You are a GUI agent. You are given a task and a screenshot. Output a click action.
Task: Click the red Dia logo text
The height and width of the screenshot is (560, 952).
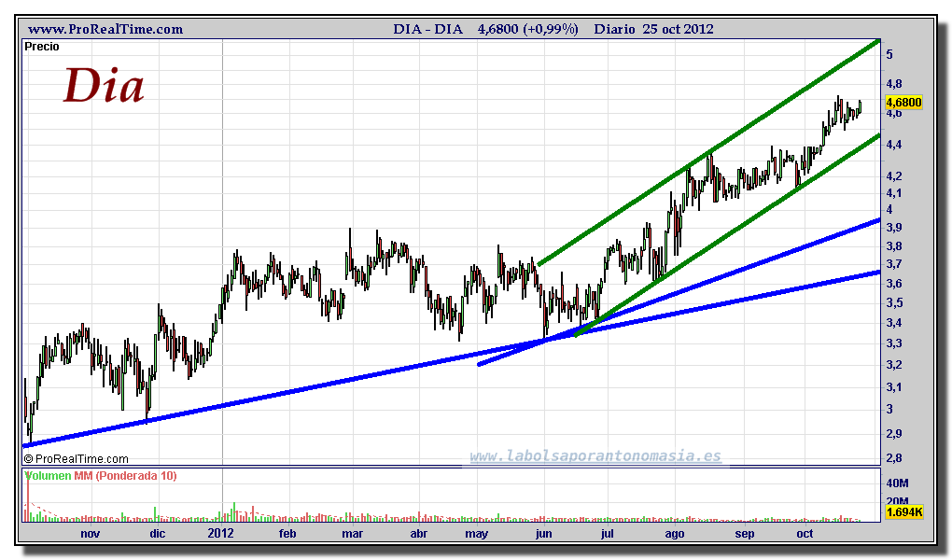pyautogui.click(x=104, y=87)
